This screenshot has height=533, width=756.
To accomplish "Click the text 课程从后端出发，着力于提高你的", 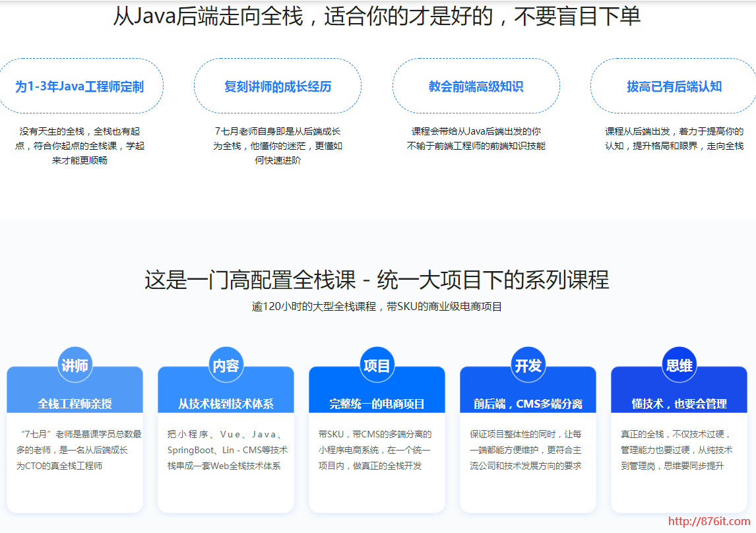I will (x=674, y=131).
